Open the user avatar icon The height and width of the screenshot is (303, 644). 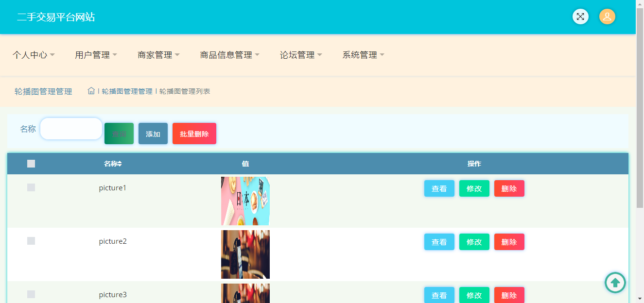click(607, 17)
